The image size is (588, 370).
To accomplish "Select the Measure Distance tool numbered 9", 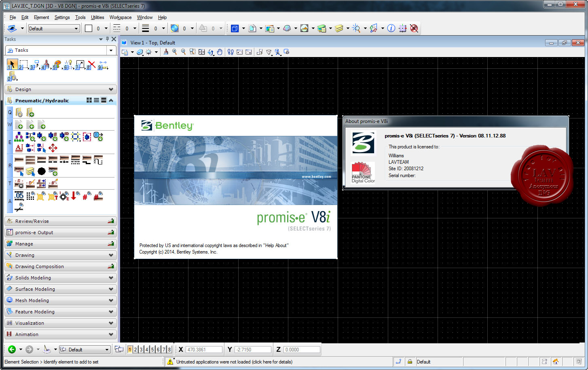I will [103, 65].
